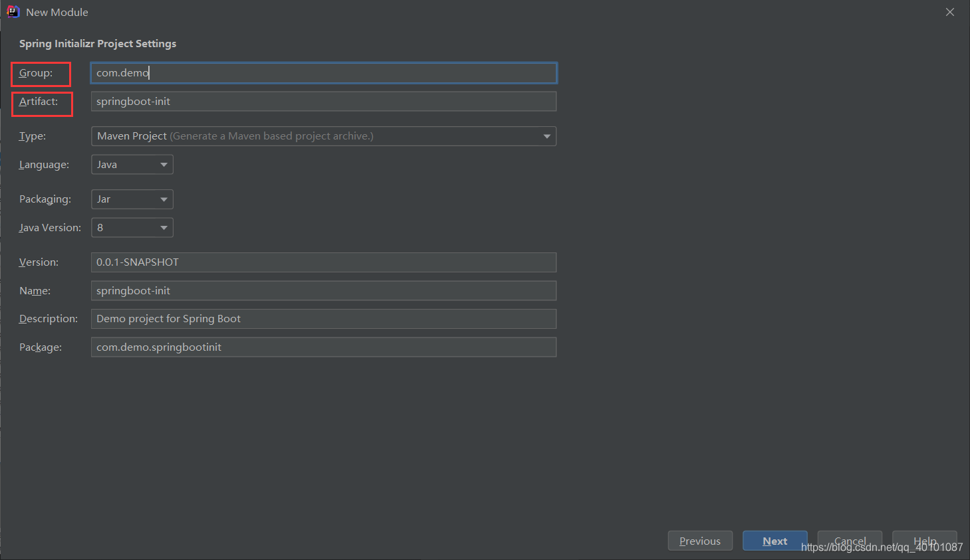Click the Next button
This screenshot has height=560, width=970.
(775, 541)
